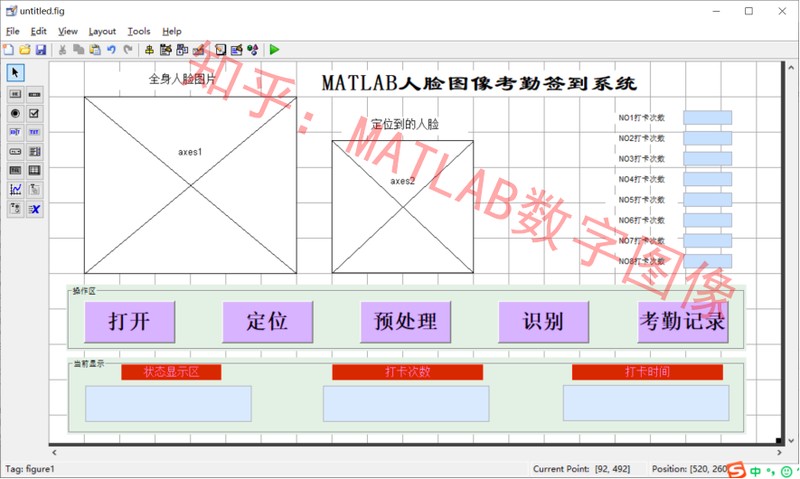The image size is (800, 479).
Task: Select the arrow Select tool in palette
Action: [x=15, y=73]
